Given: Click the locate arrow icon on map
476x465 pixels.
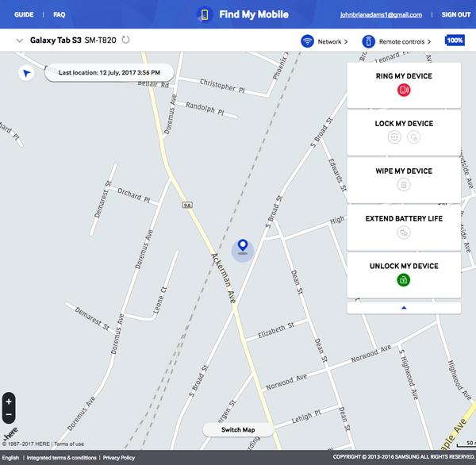Looking at the screenshot, I should pyautogui.click(x=26, y=73).
